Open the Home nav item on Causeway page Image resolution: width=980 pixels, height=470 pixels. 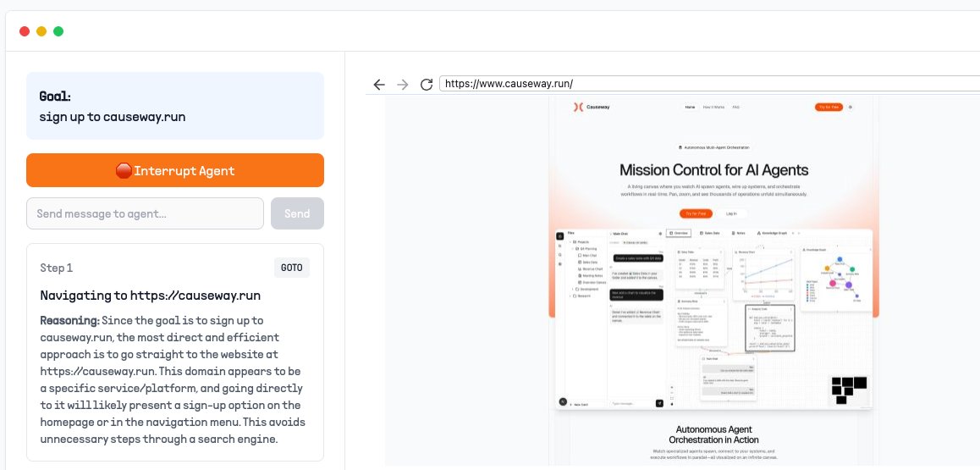(x=690, y=107)
